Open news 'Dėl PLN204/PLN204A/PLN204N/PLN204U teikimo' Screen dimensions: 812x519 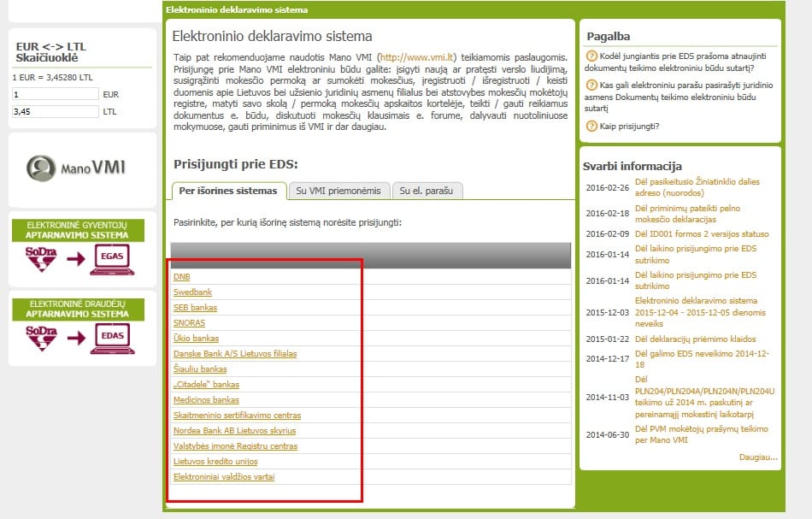(705, 398)
